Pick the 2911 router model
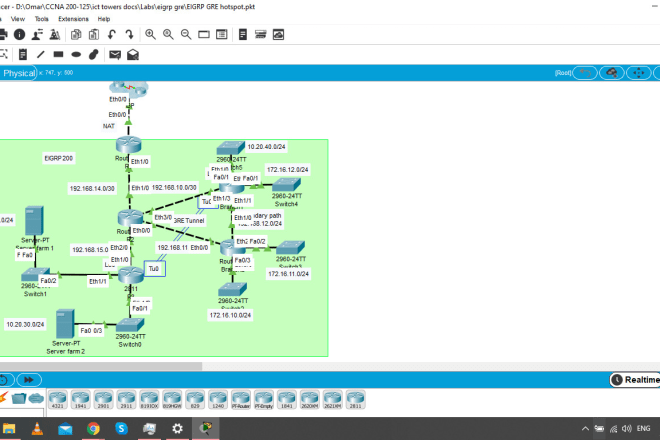This screenshot has height=440, width=660. (126, 400)
